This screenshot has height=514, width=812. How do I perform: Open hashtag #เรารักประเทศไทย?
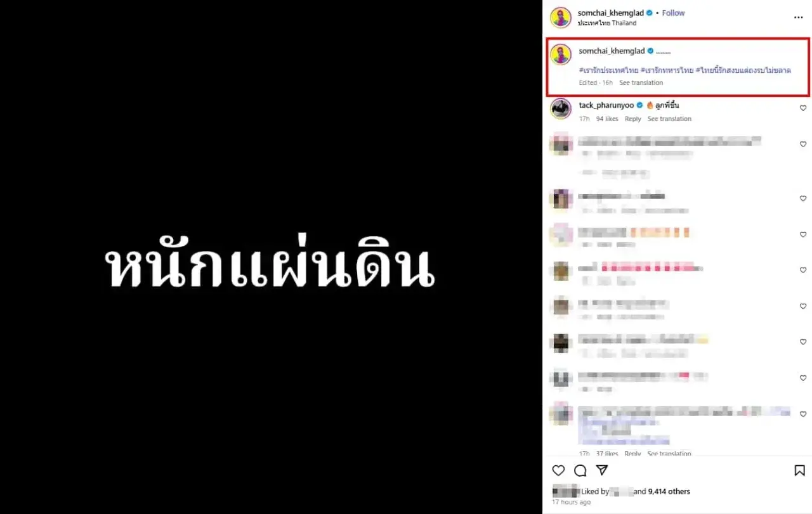(608, 70)
